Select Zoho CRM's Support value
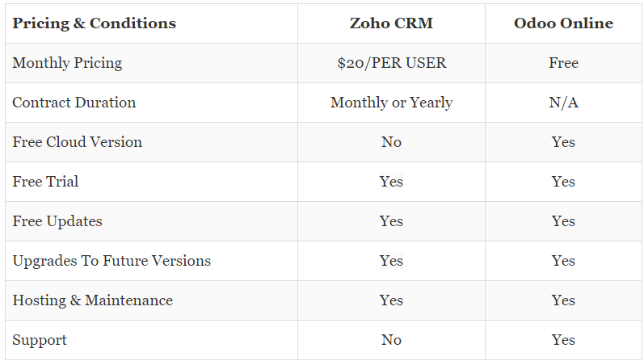This screenshot has height=361, width=644. pos(391,340)
